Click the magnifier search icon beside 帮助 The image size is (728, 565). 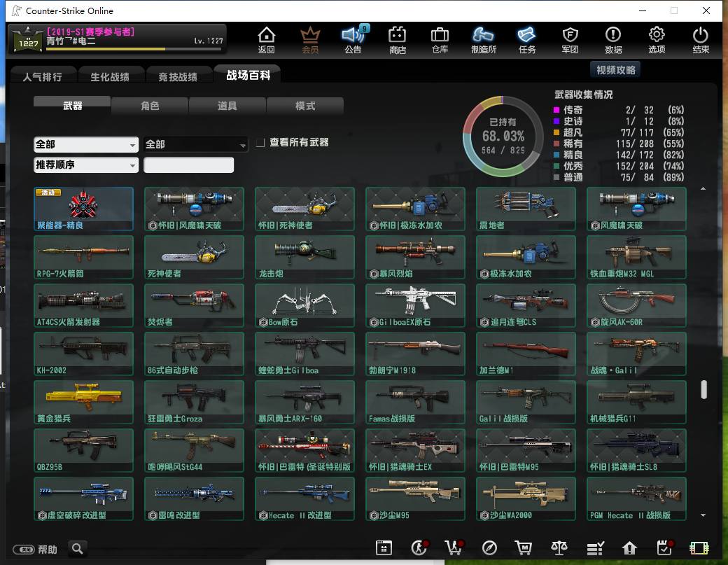point(78,549)
